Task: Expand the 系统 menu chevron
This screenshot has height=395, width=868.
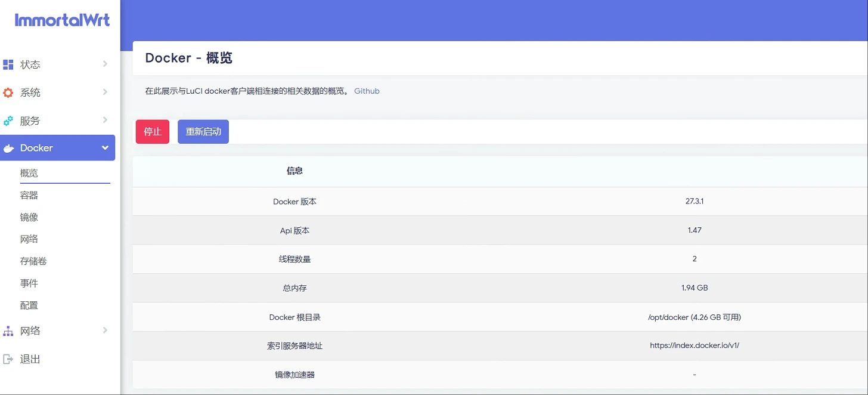Action: click(105, 92)
